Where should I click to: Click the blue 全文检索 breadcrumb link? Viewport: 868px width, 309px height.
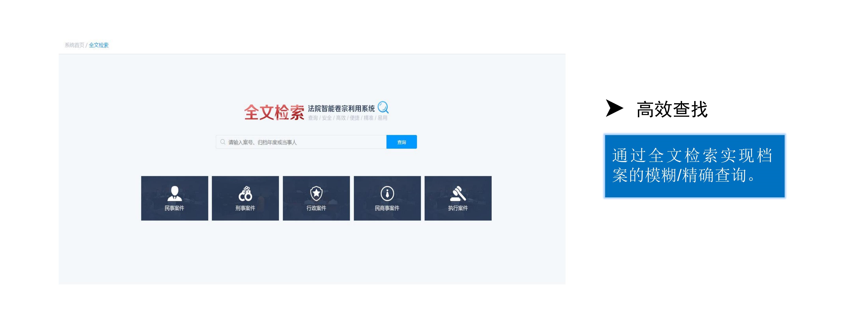99,45
